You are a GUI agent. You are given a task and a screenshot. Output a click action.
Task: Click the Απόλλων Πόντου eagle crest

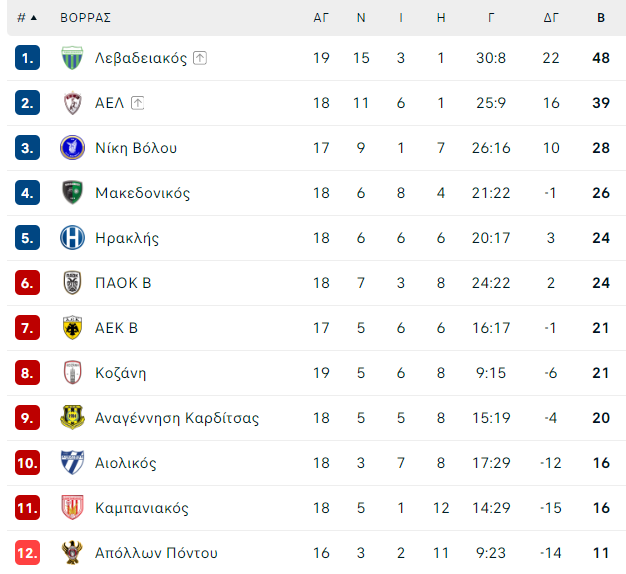coord(72,553)
